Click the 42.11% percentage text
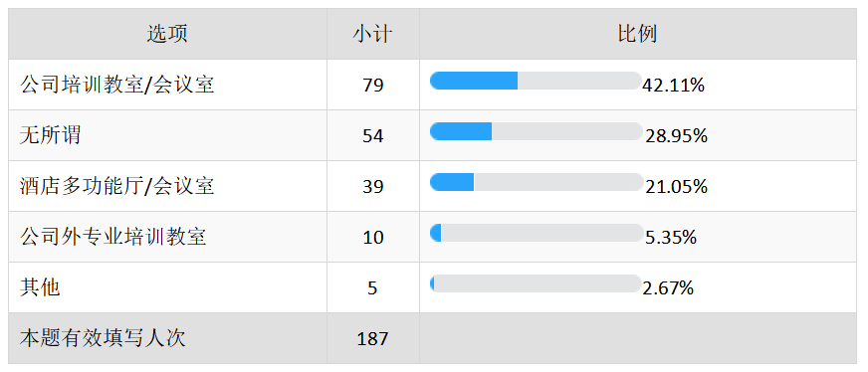 (x=673, y=86)
